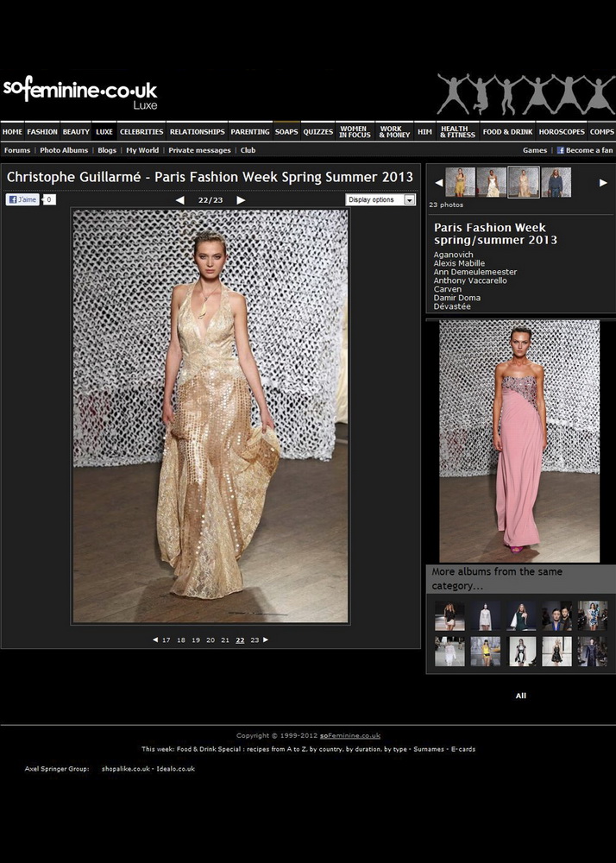Viewport: 616px width, 863px height.
Task: Click the pink dress runway photo
Action: tap(519, 441)
